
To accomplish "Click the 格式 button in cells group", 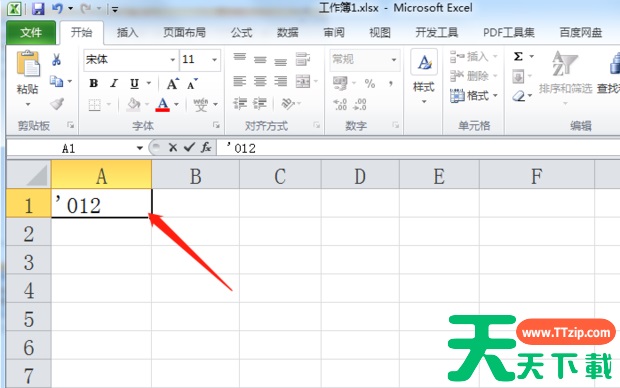I will click(474, 95).
